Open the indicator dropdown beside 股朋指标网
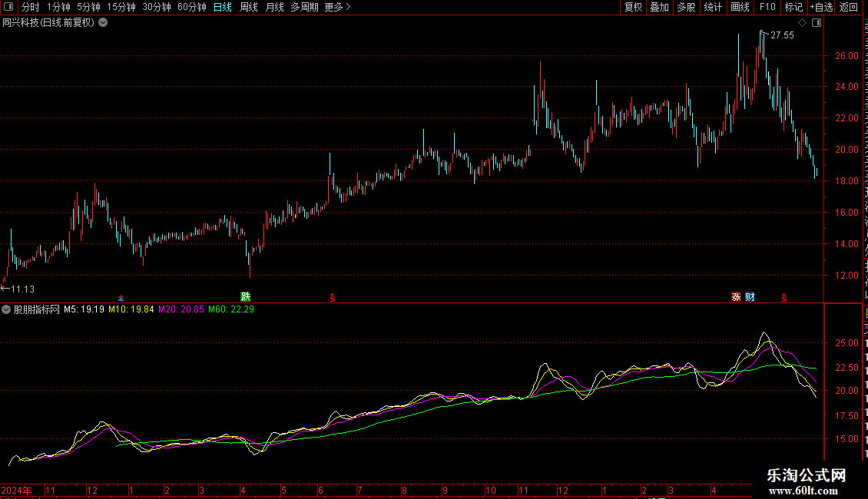 [x=6, y=310]
